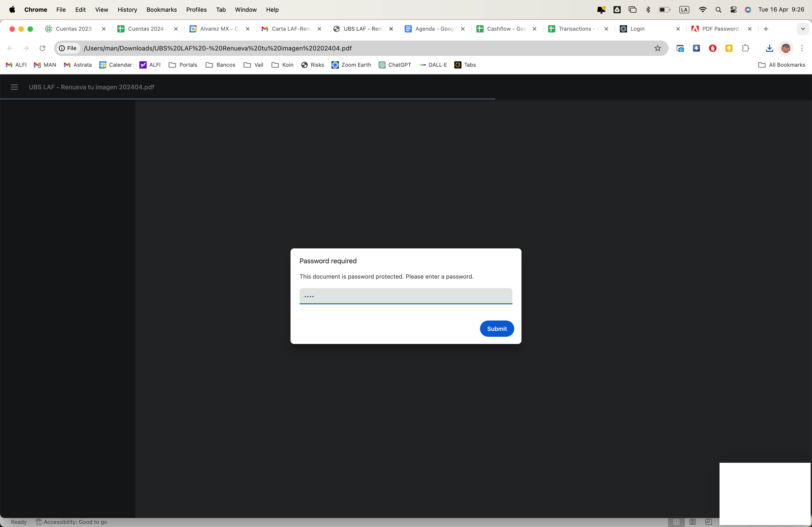Expand the All Bookmarks folder
The height and width of the screenshot is (527, 812).
781,65
